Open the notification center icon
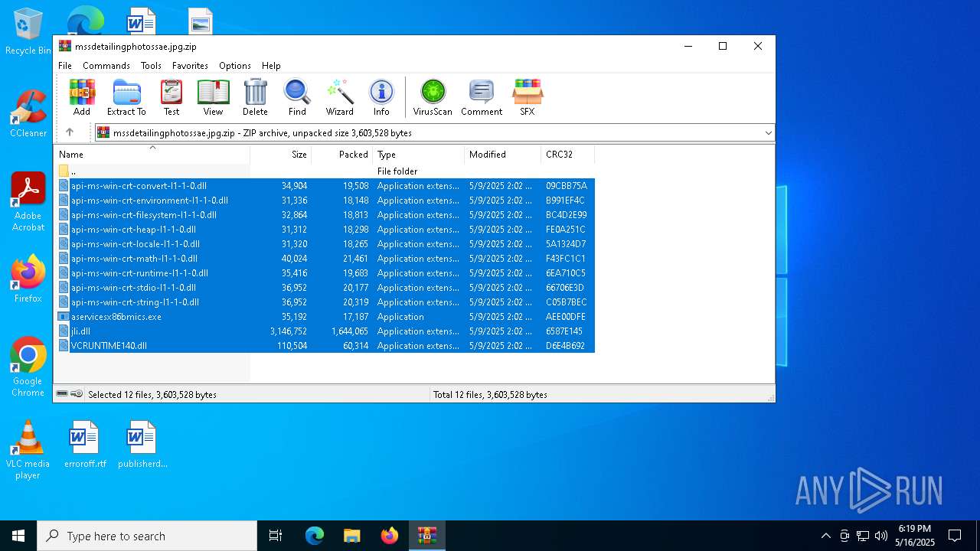The height and width of the screenshot is (551, 980). tap(955, 536)
